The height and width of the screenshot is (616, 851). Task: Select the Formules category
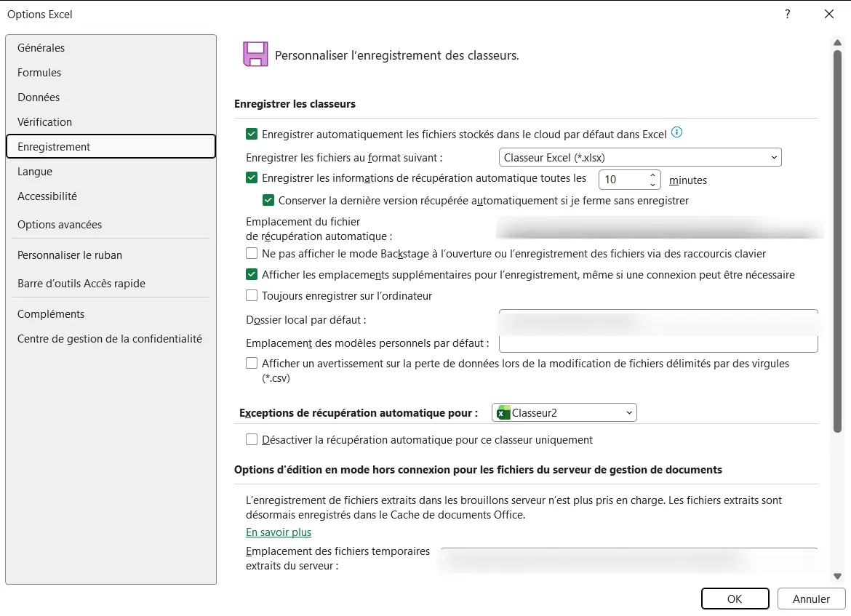click(111, 73)
